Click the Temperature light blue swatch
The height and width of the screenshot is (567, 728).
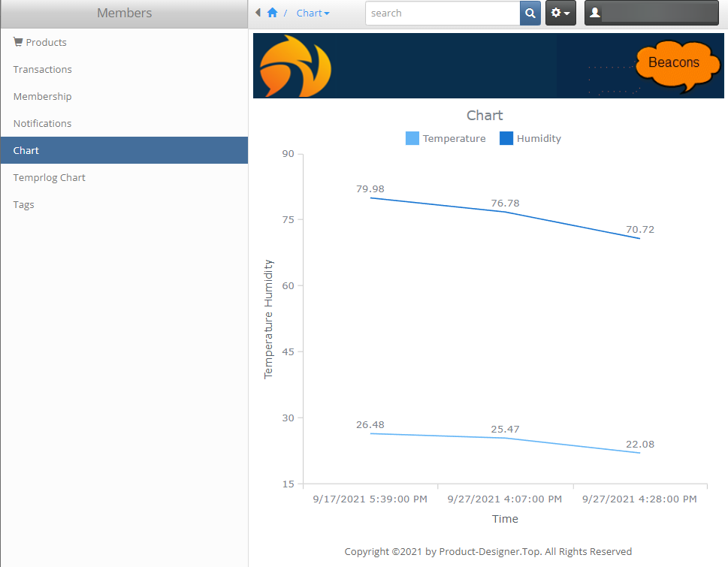tap(412, 138)
